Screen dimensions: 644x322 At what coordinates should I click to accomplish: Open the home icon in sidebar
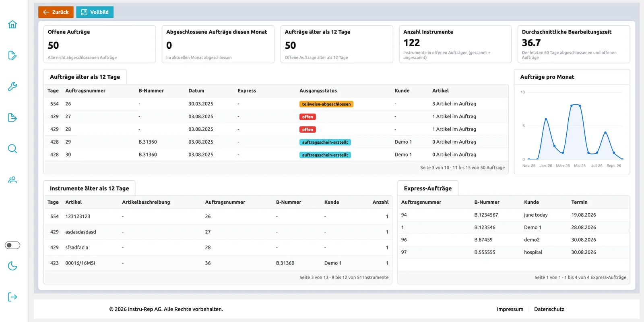pos(12,25)
